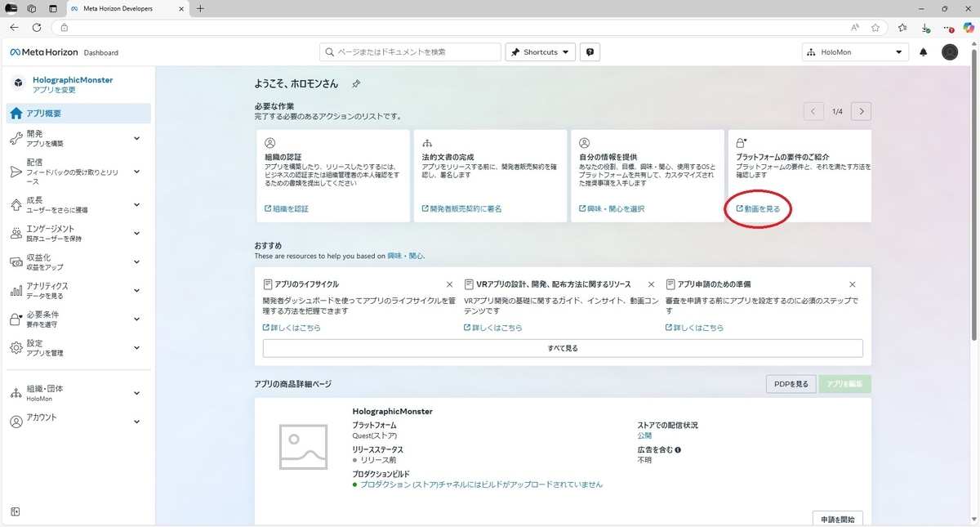The width and height of the screenshot is (980, 527).
Task: Click the HolographicMonster app cube icon
Action: (x=18, y=83)
